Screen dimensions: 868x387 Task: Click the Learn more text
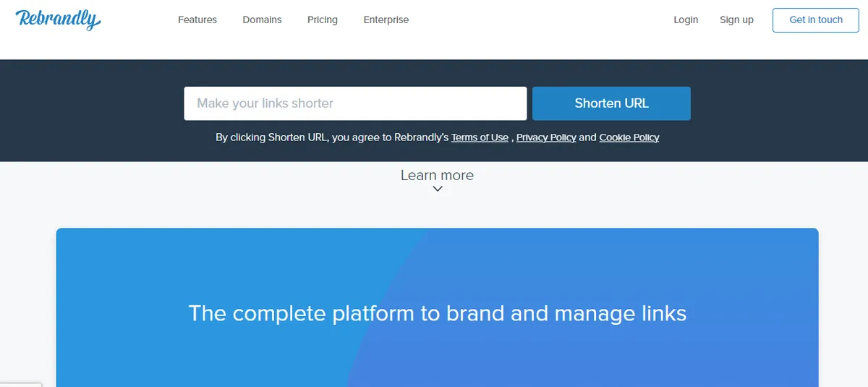point(437,175)
